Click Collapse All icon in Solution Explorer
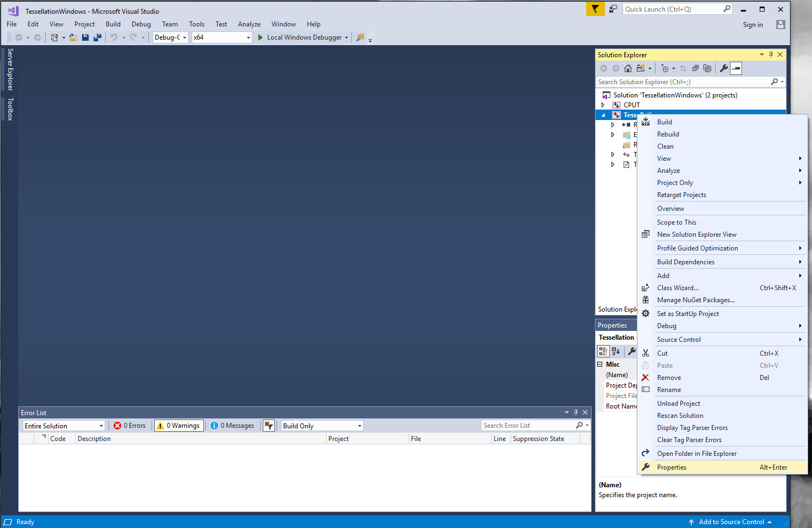The image size is (812, 528). tap(695, 68)
